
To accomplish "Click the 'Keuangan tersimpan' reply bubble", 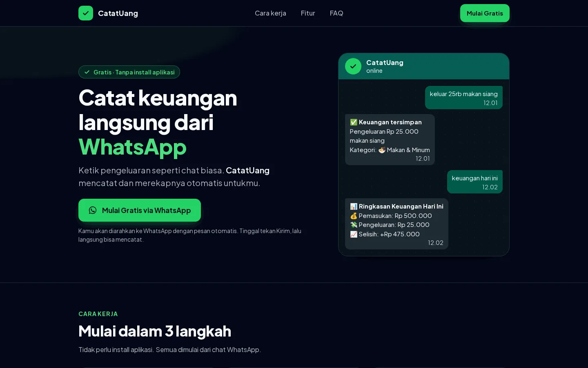I will [390, 139].
